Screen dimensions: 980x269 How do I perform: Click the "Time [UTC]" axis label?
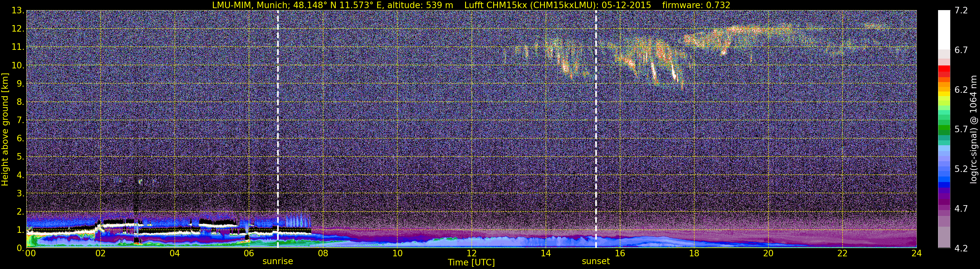coord(471,262)
